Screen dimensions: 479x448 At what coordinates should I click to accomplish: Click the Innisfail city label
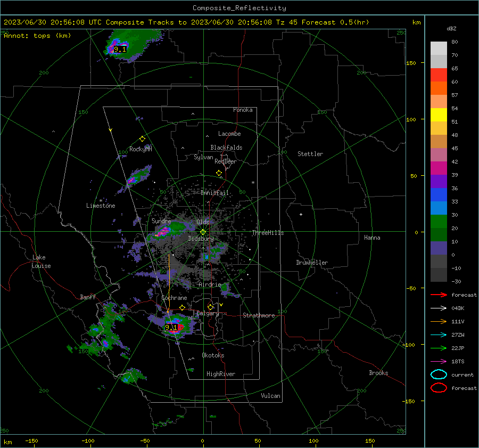click(x=214, y=193)
